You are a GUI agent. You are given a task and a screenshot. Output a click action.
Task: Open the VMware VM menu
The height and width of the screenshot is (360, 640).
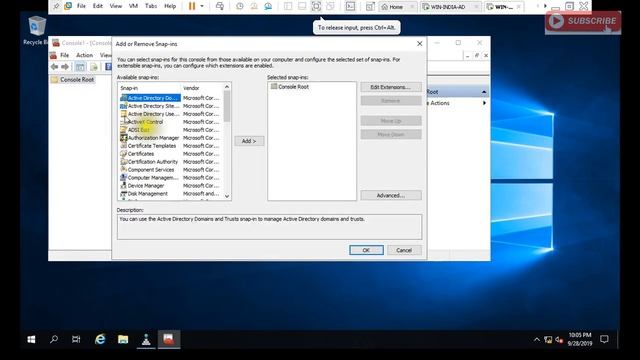click(133, 6)
